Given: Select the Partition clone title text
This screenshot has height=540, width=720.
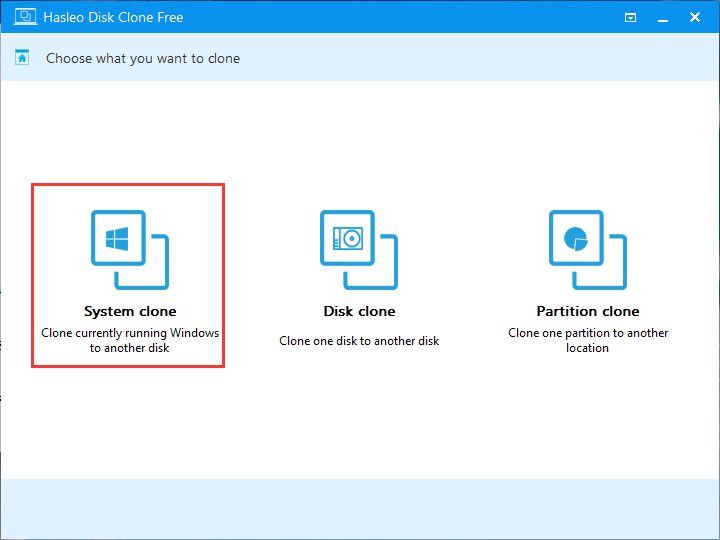Looking at the screenshot, I should click(x=588, y=311).
